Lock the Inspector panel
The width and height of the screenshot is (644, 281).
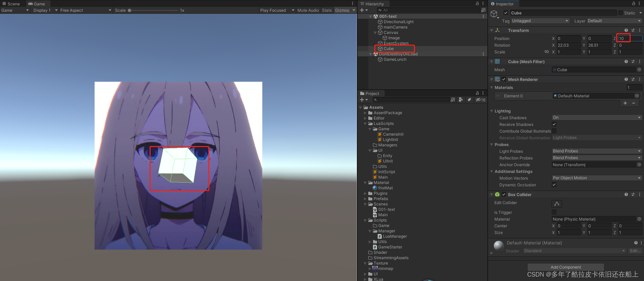click(634, 3)
